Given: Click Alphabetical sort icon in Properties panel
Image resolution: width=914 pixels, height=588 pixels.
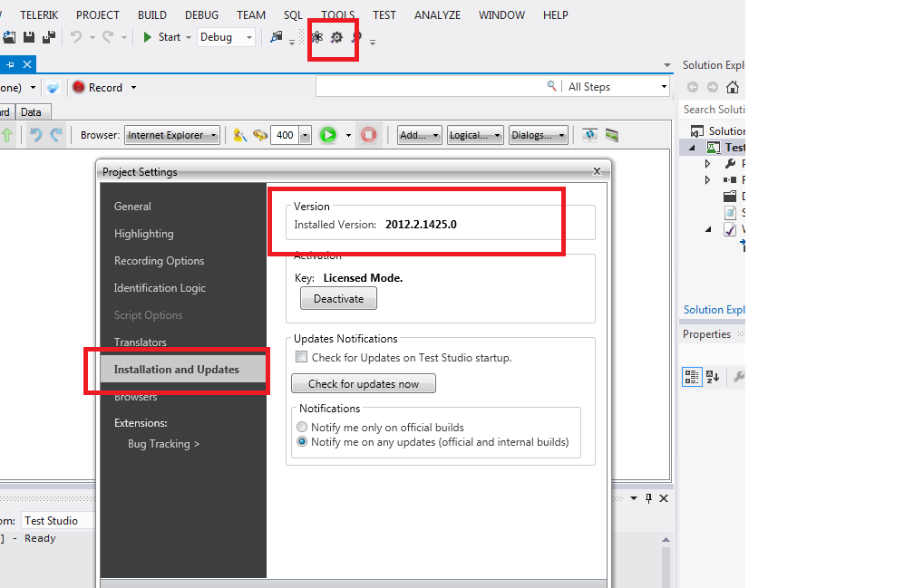Looking at the screenshot, I should pyautogui.click(x=713, y=377).
